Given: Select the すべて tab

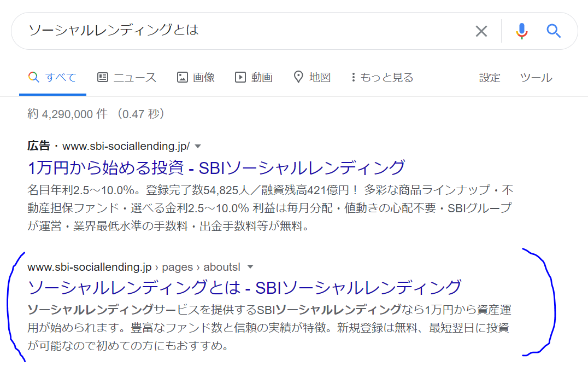Looking at the screenshot, I should (53, 77).
